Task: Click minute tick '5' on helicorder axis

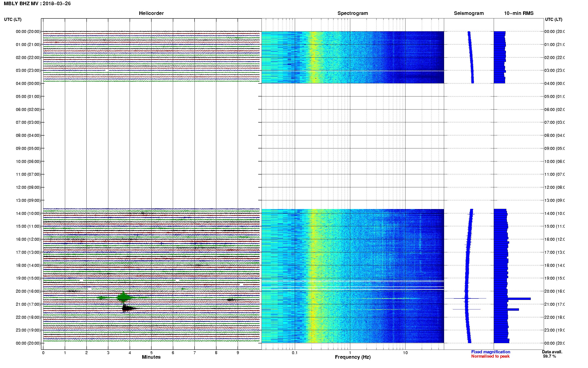Action: (x=151, y=353)
